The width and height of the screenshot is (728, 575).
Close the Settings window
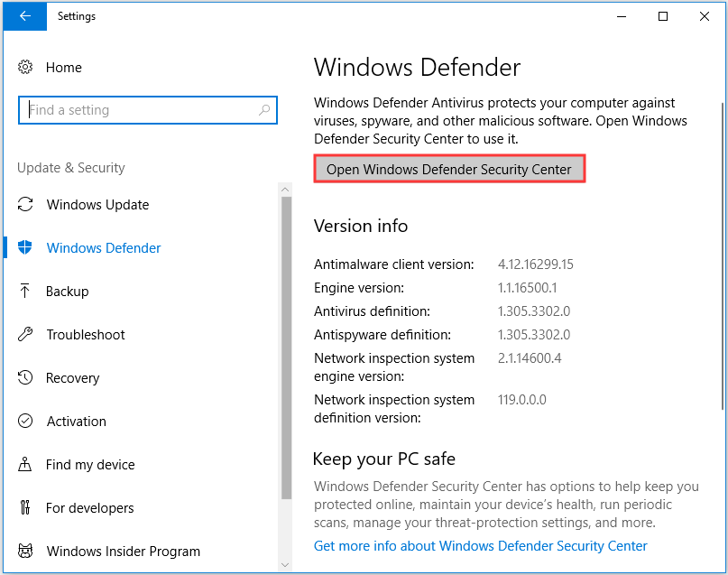[x=705, y=16]
